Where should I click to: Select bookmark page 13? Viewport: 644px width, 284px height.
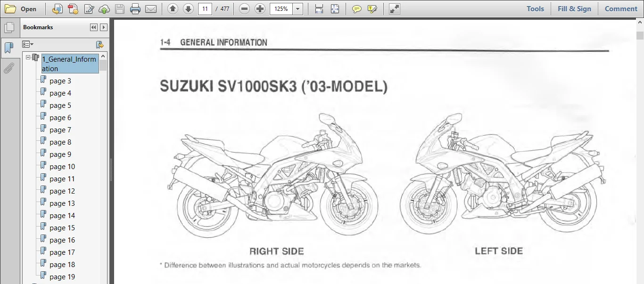(x=62, y=203)
